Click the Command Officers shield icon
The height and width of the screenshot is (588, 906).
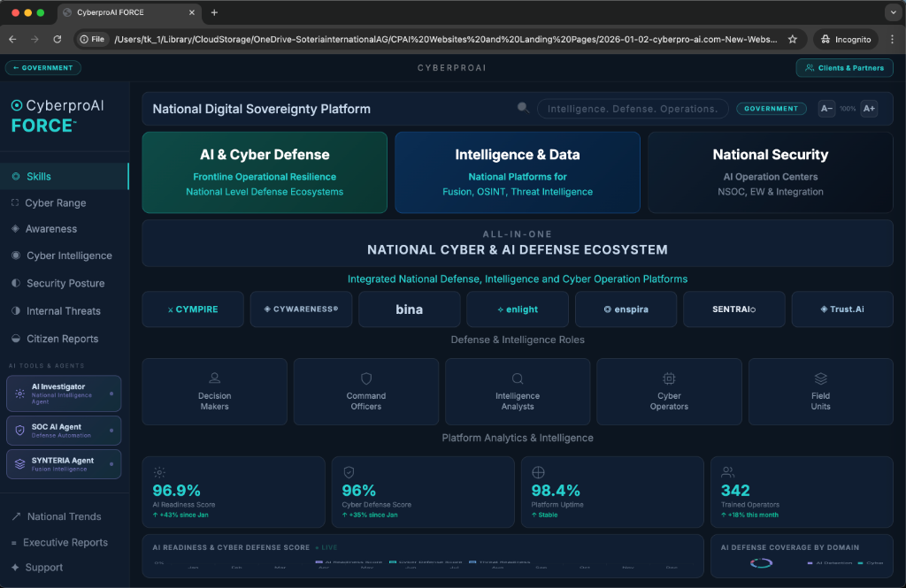coord(365,378)
